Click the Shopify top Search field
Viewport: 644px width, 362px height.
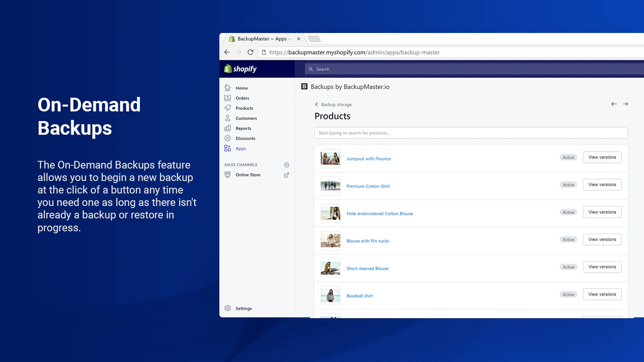(x=474, y=69)
